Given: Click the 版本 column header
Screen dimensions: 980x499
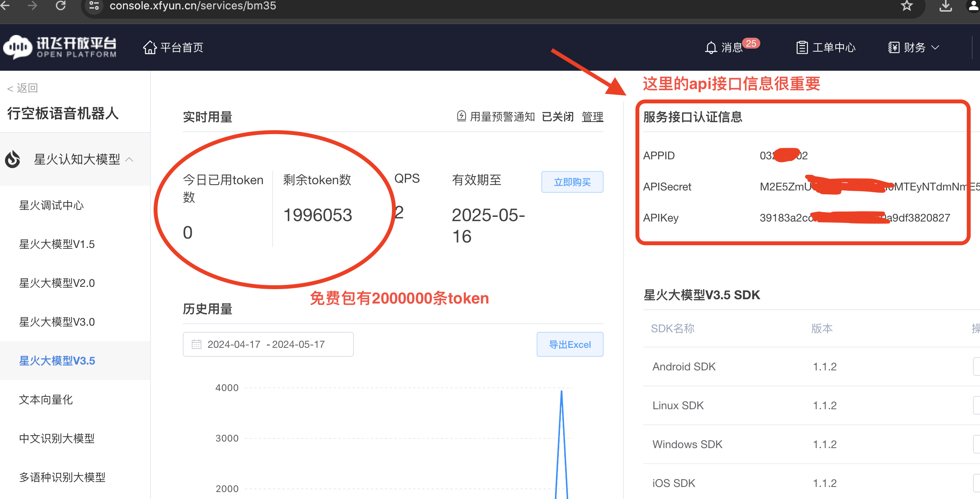Looking at the screenshot, I should pyautogui.click(x=822, y=328).
